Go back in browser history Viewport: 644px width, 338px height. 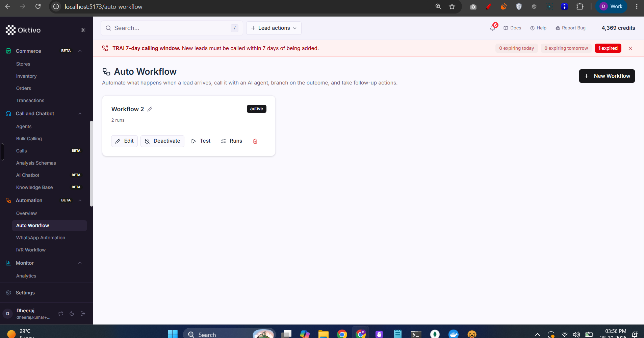point(8,6)
